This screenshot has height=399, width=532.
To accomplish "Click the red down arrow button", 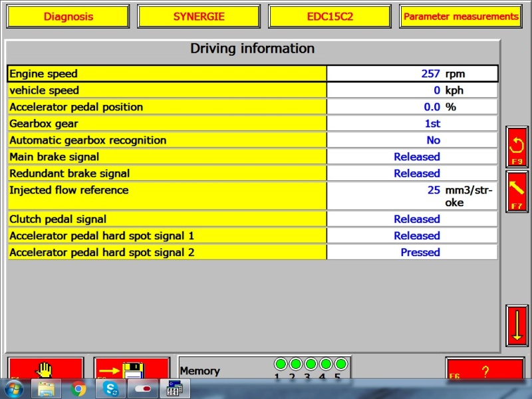I will point(517,325).
